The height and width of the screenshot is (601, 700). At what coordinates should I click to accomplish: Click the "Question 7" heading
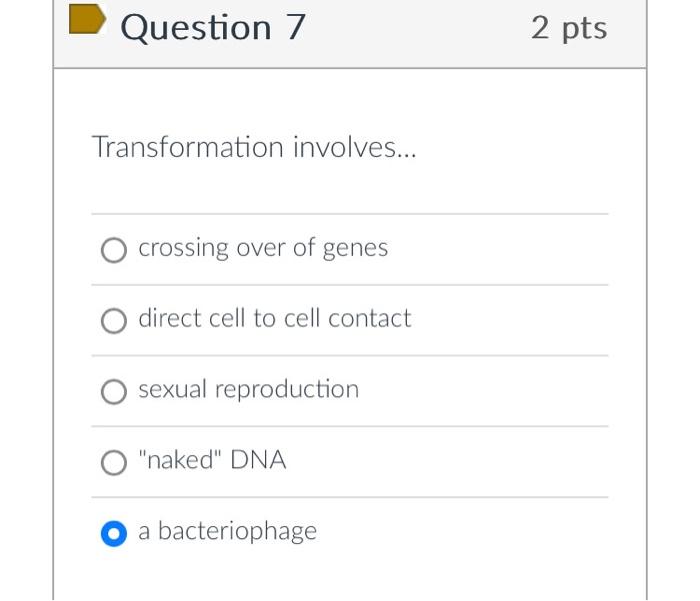pos(213,28)
